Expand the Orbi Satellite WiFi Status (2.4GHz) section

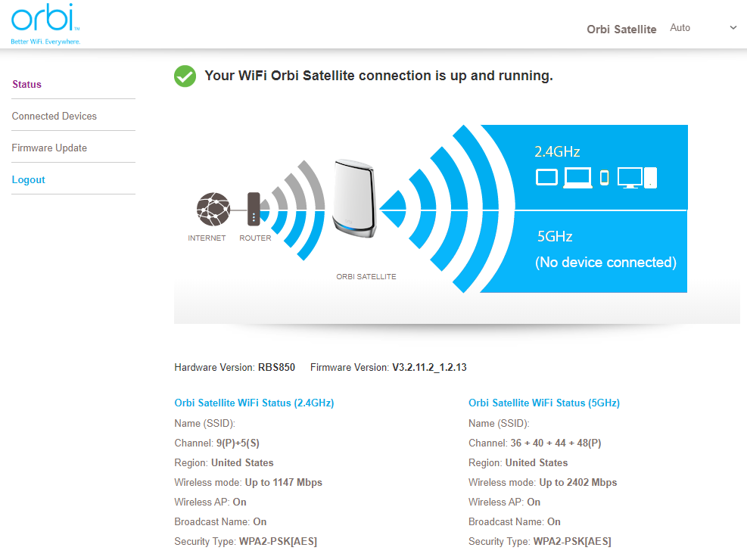pyautogui.click(x=254, y=403)
